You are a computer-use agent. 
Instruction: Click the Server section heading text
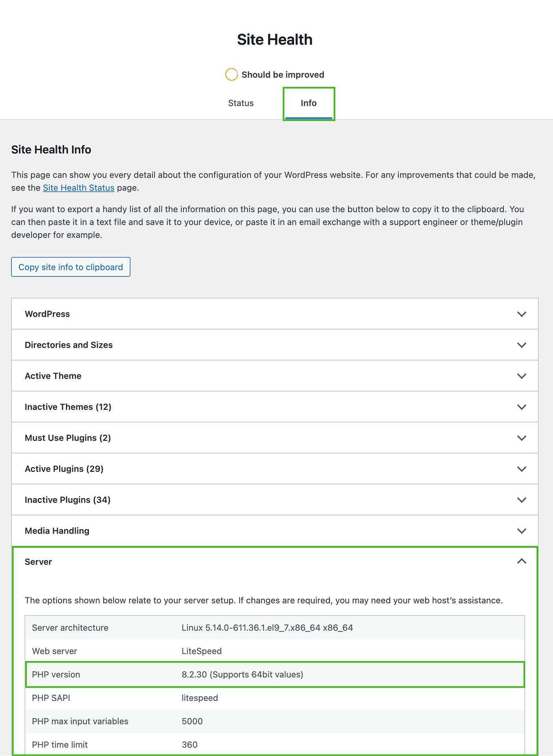coord(38,562)
